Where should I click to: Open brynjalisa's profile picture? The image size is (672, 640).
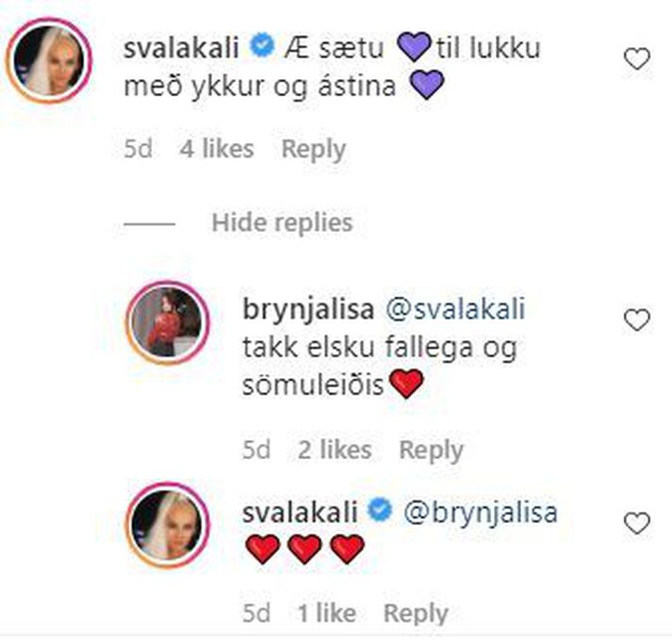point(168,322)
